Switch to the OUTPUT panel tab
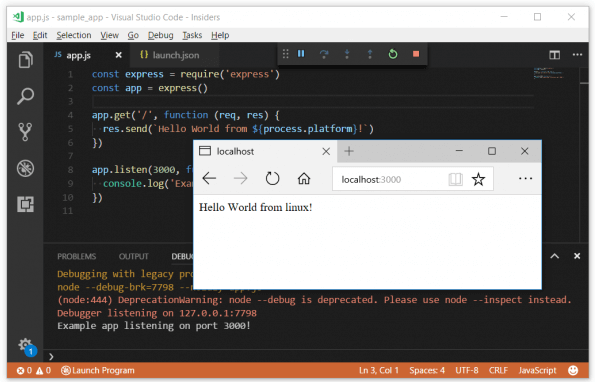The width and height of the screenshot is (595, 382). (134, 256)
